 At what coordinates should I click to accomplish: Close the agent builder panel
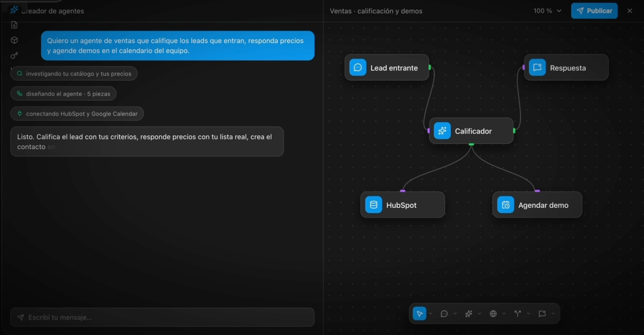point(630,11)
